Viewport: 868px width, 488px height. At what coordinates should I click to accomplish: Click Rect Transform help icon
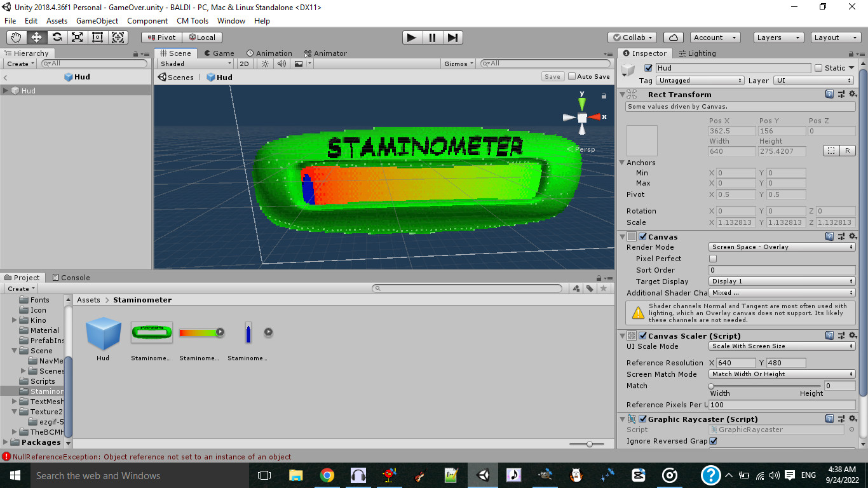829,94
